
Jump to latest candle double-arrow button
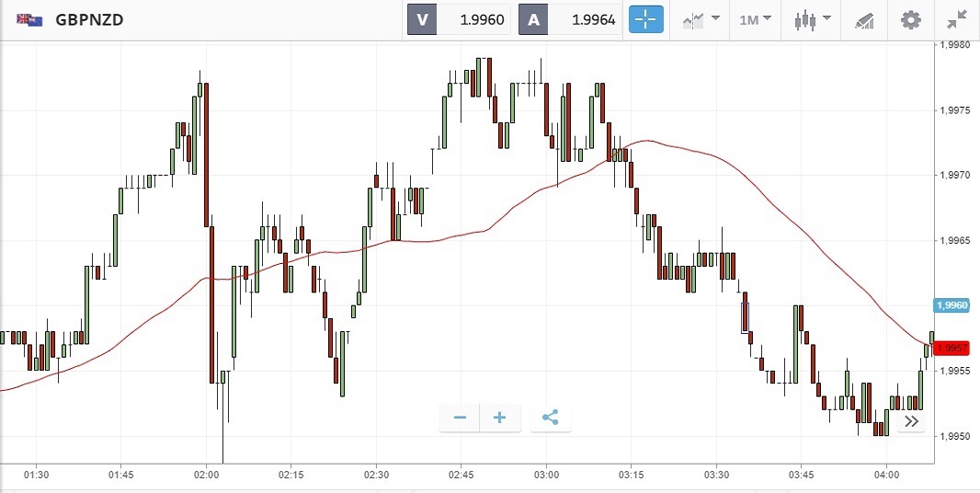[x=911, y=421]
